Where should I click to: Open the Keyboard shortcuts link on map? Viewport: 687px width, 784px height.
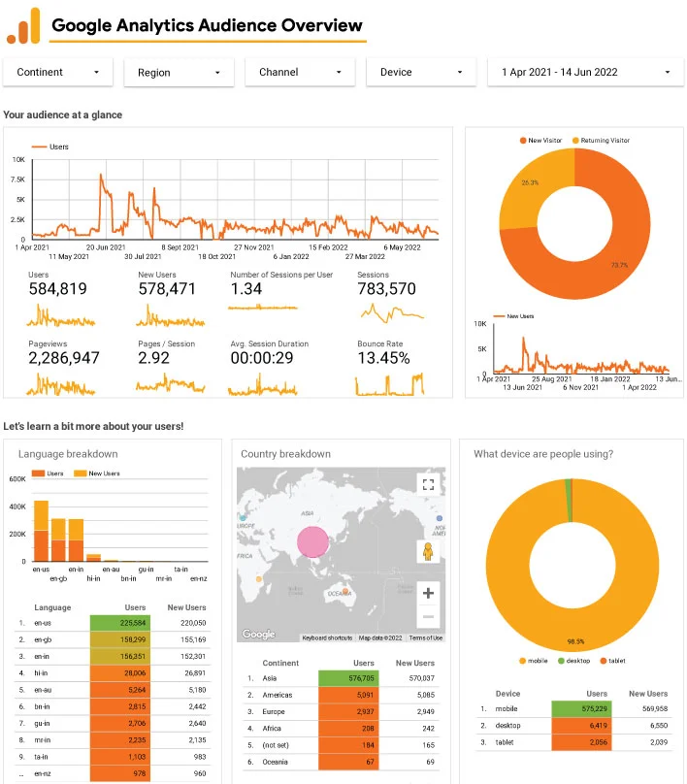tap(328, 637)
